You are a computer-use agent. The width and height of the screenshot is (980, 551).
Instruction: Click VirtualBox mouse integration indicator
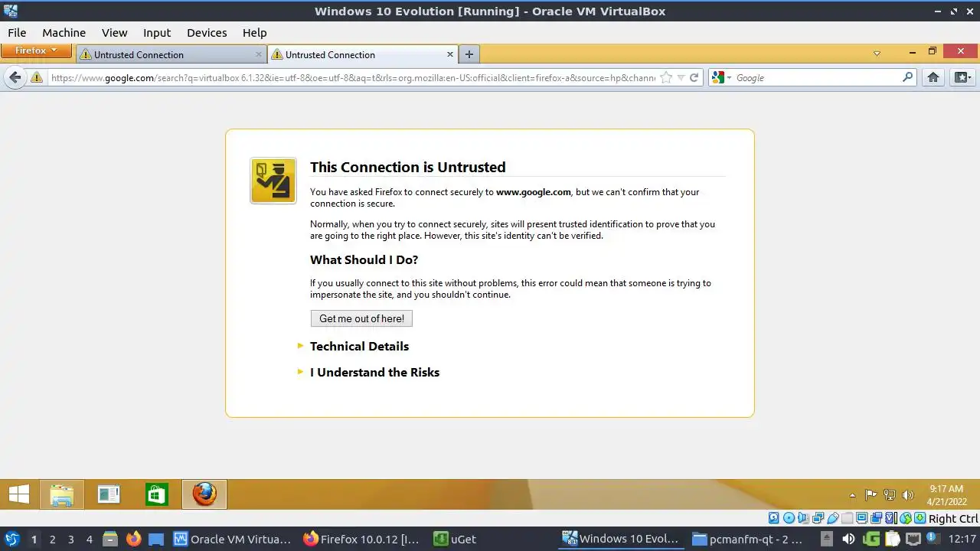[906, 518]
